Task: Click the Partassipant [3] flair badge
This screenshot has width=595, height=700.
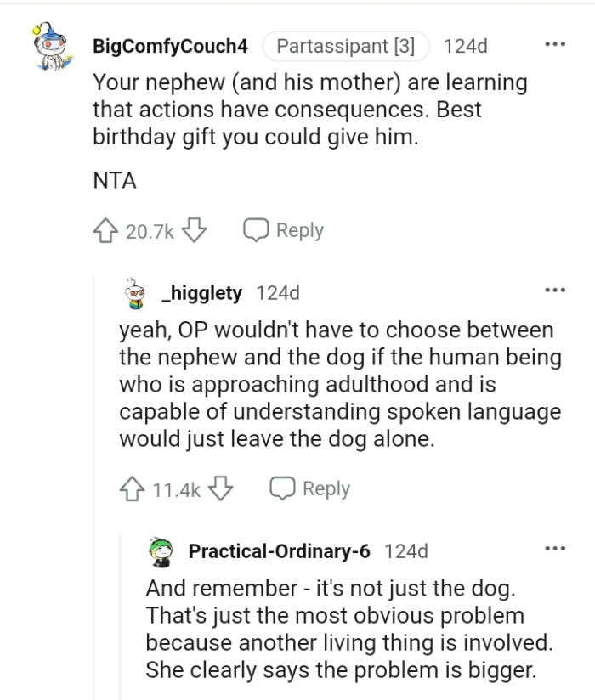Action: click(345, 46)
